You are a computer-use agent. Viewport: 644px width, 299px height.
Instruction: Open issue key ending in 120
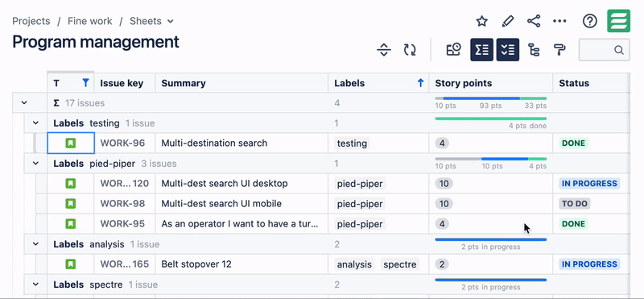(125, 184)
